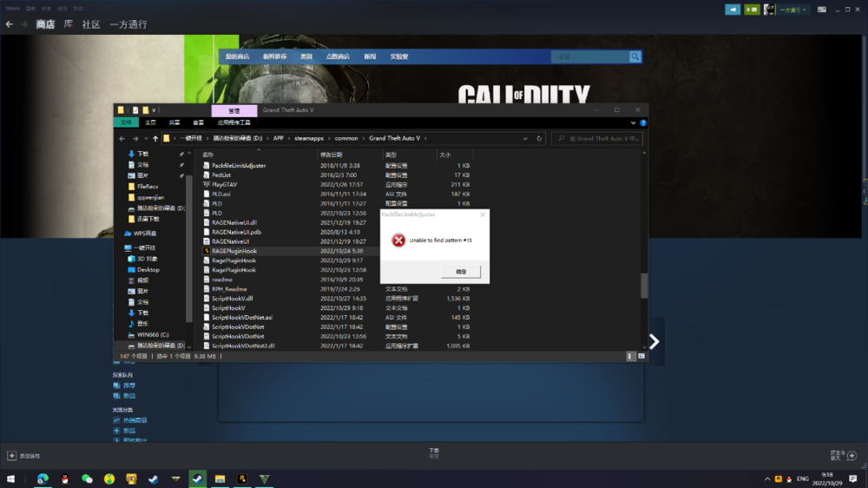868x488 pixels.
Task: Open the WeChat icon in taskbar
Action: pos(87,478)
